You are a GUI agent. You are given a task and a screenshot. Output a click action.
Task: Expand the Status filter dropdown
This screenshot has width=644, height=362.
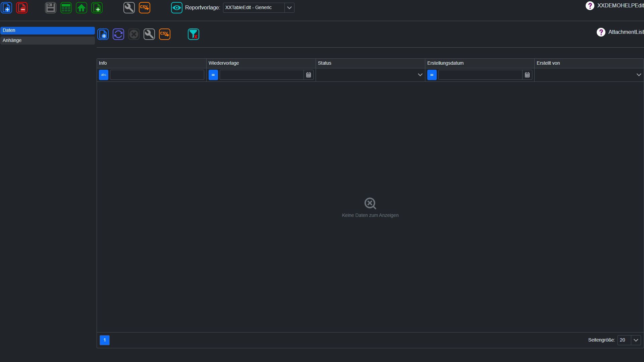[370, 75]
